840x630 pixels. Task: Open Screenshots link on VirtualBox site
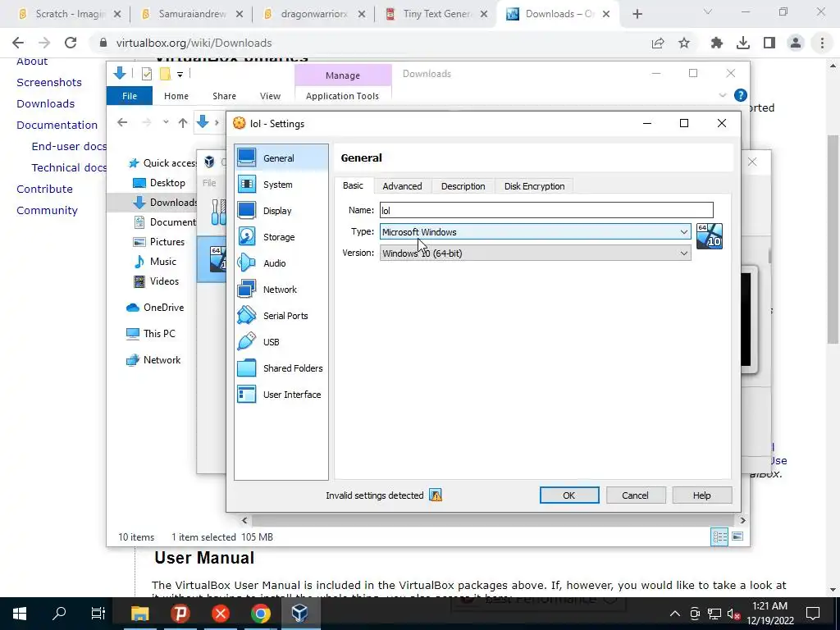49,83
